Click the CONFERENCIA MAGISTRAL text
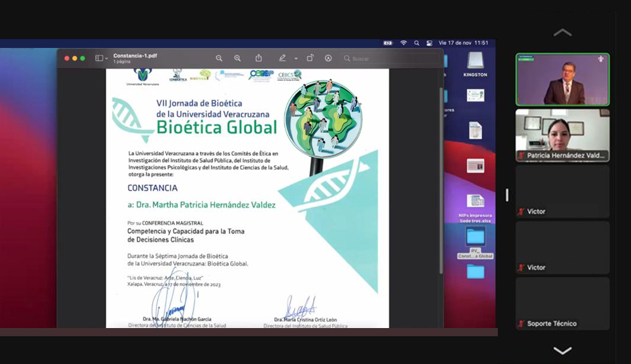 (173, 223)
